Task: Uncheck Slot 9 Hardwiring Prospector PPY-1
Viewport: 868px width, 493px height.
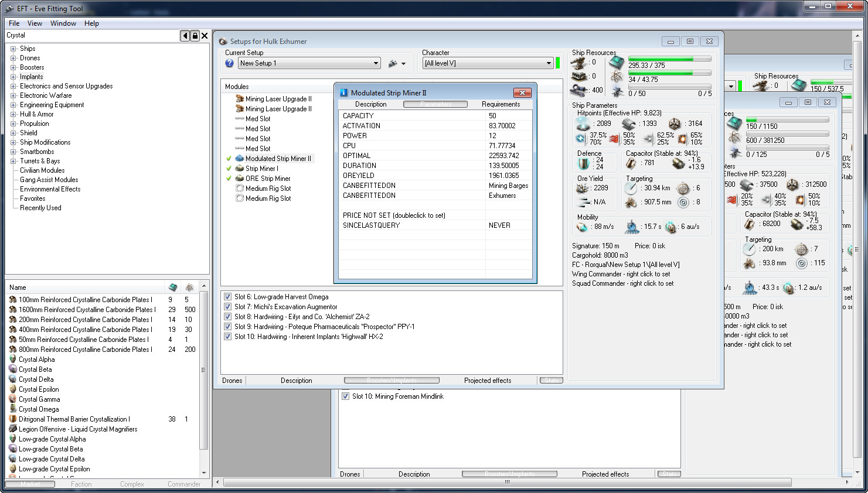Action: [227, 327]
